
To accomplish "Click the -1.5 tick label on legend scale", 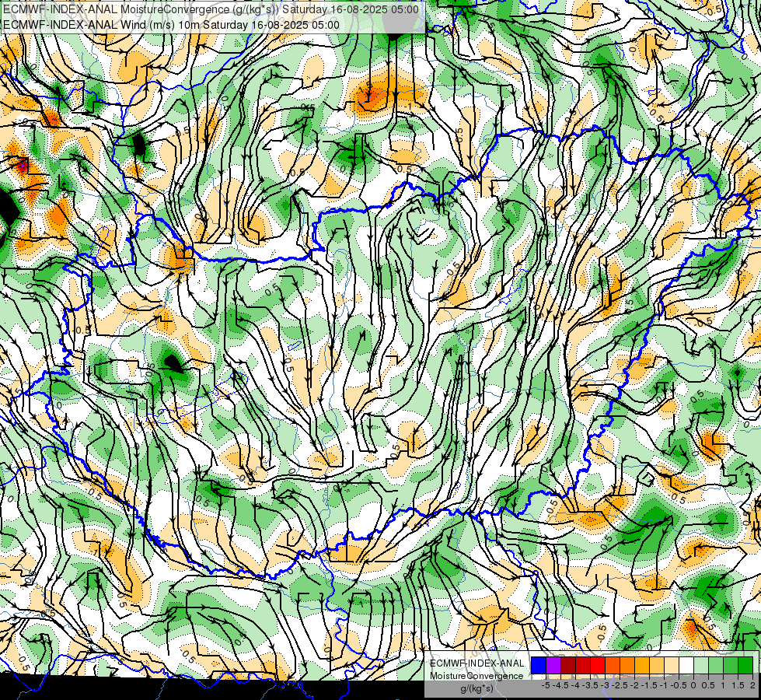I will 649,685.
